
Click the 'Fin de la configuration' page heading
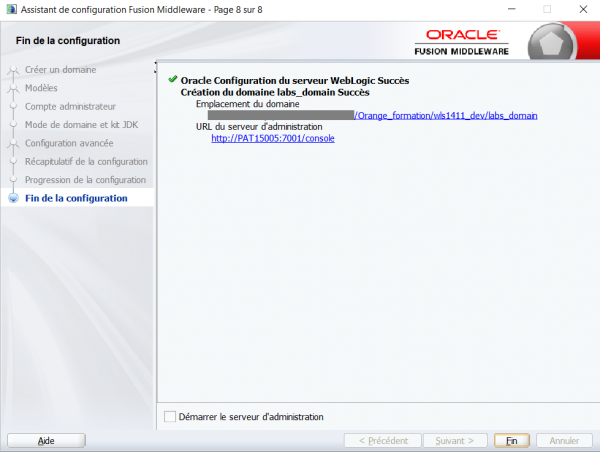click(68, 41)
